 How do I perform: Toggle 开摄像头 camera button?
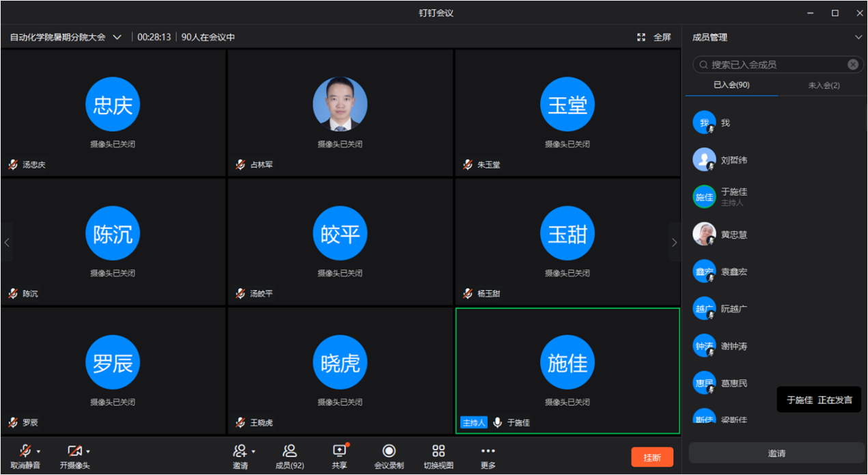tap(74, 451)
